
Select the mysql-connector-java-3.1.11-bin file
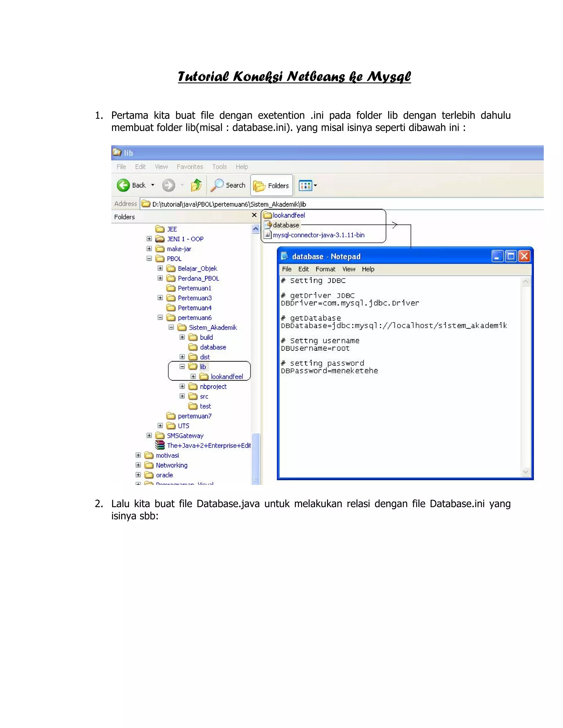click(x=314, y=235)
